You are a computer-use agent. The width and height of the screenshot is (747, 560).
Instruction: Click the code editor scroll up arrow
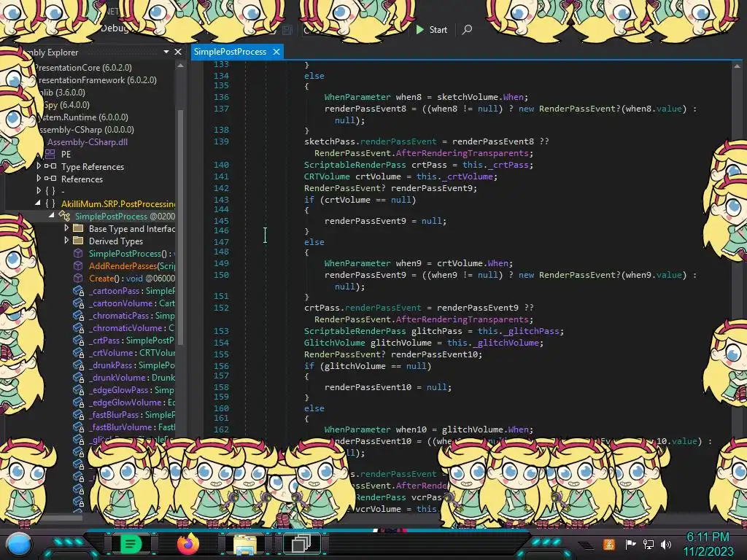pos(737,66)
